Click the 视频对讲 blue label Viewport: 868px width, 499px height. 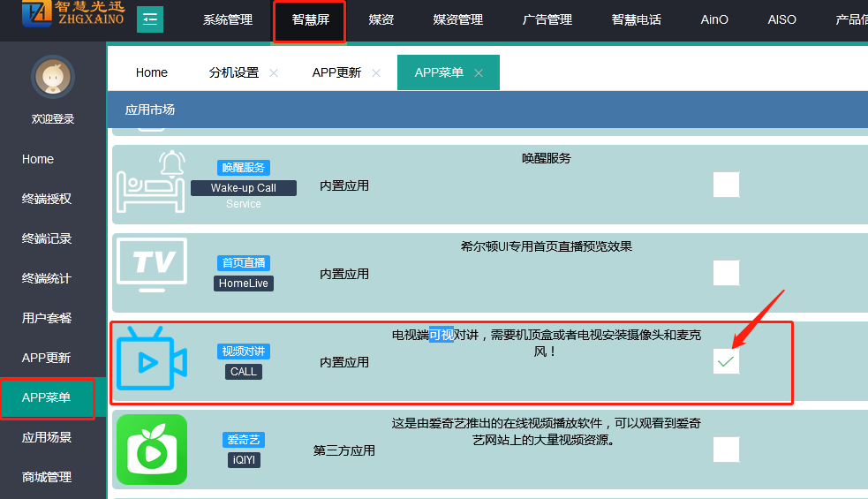point(243,352)
